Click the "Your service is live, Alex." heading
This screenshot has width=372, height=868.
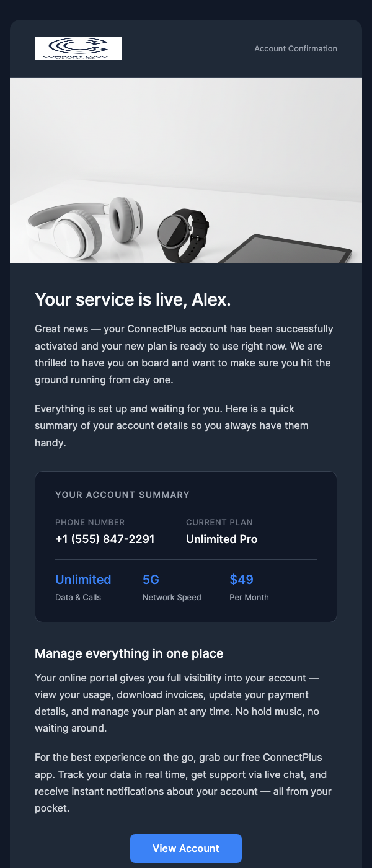click(x=132, y=299)
